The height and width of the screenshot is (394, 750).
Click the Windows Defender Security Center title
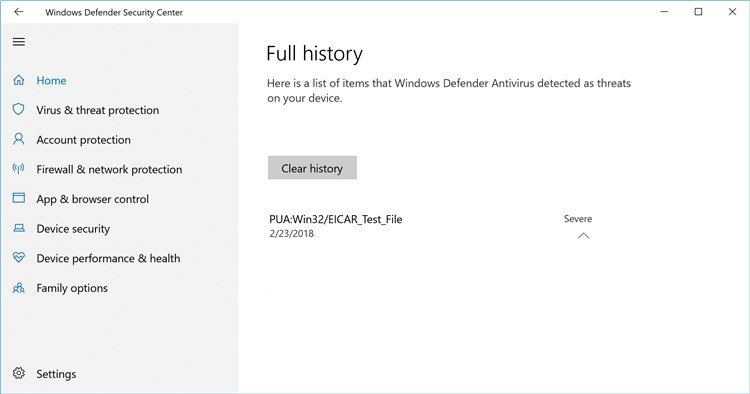click(x=114, y=12)
